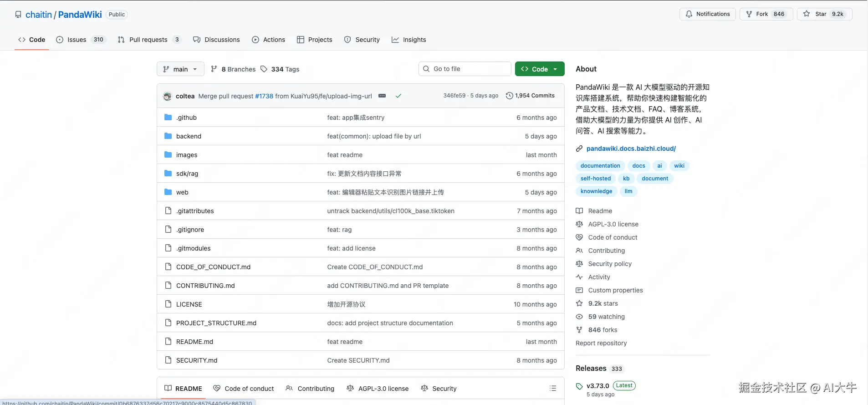Click the eye icon beside 59 watching
Viewport: 868px width, 405px height.
click(x=579, y=317)
